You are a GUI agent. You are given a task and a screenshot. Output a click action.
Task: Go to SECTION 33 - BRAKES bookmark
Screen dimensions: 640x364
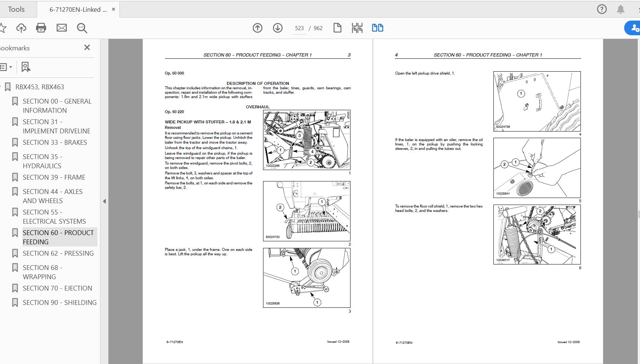pyautogui.click(x=55, y=143)
